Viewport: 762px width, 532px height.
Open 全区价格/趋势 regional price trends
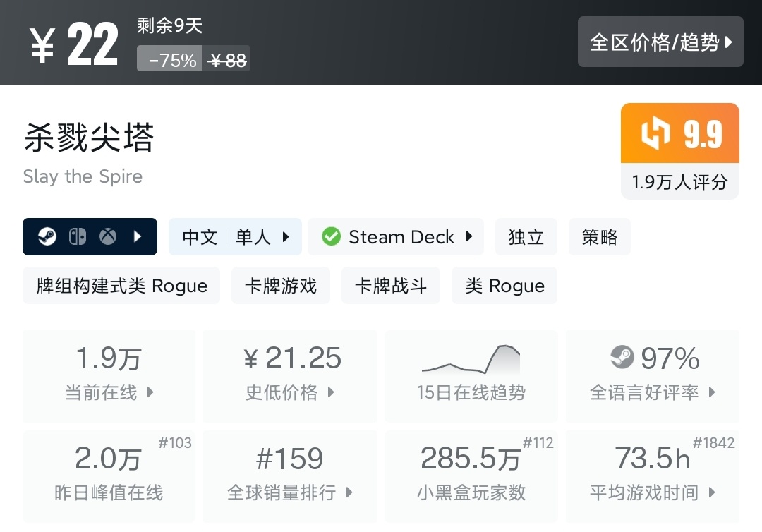pyautogui.click(x=660, y=42)
